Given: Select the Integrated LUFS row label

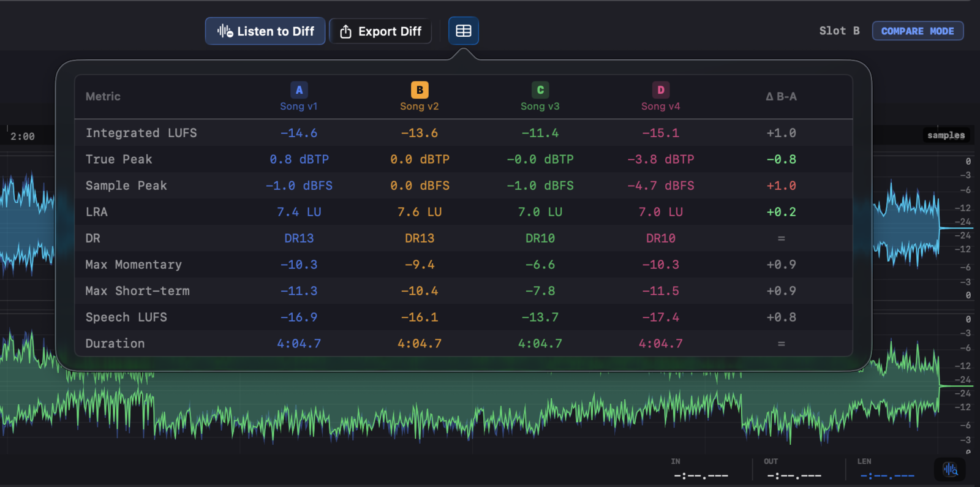Looking at the screenshot, I should point(141,133).
